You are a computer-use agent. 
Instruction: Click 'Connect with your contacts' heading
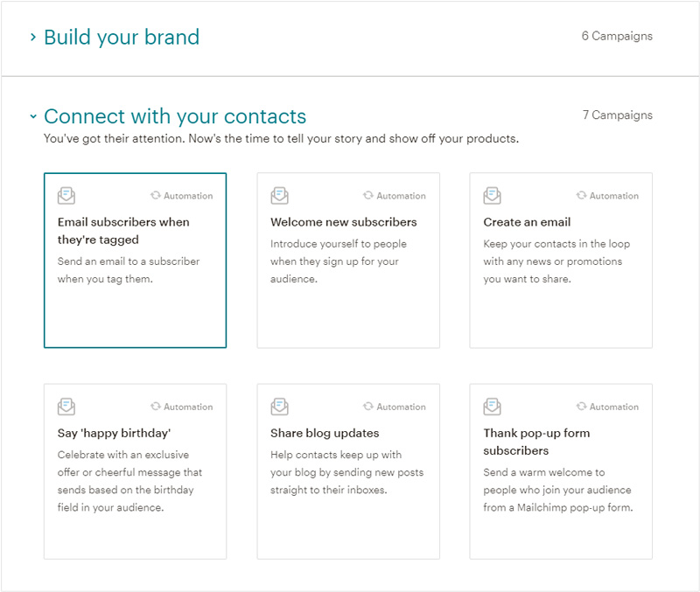tap(175, 116)
